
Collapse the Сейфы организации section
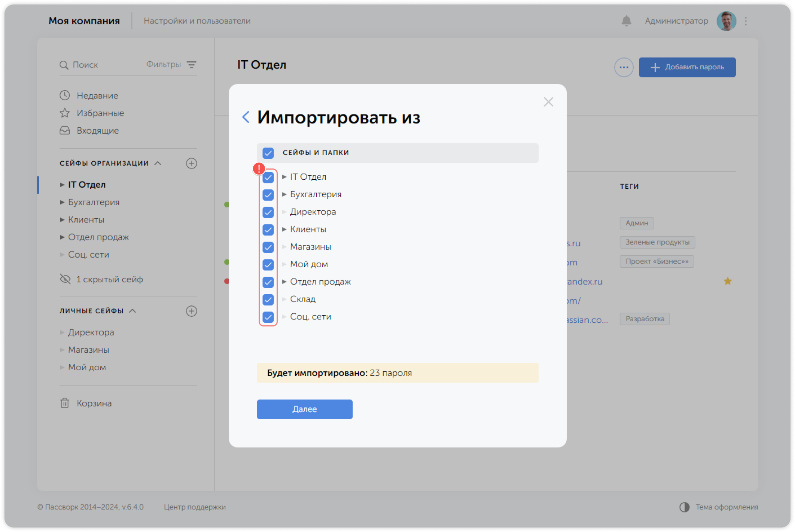pyautogui.click(x=157, y=163)
